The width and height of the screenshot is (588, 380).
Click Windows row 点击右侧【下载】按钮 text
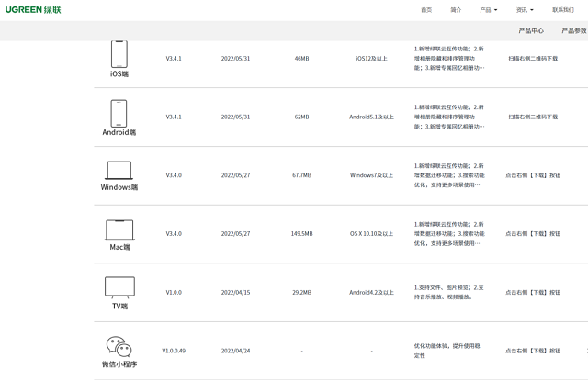(x=533, y=174)
